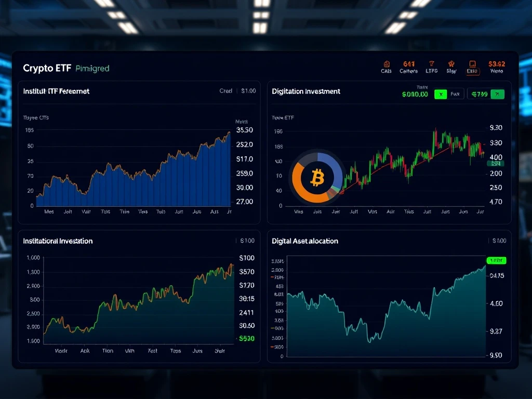Select the Calters 641 header item
532x399 pixels.
point(408,67)
